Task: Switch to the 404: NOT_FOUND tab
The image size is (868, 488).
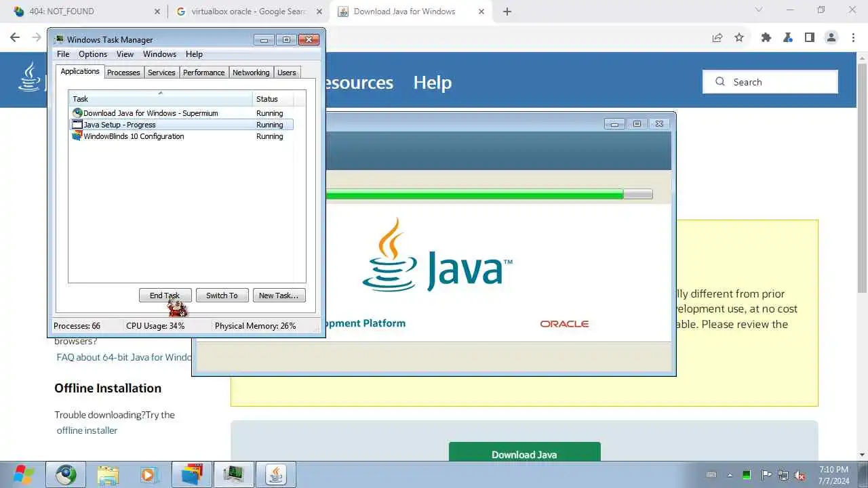Action: point(85,12)
